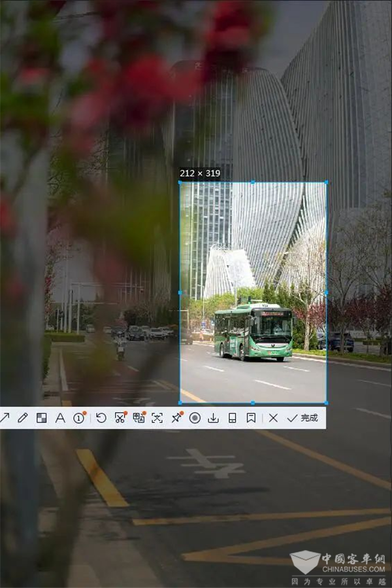The height and width of the screenshot is (588, 392).
Task: Click the right-middle selection edge handle
Action: click(326, 293)
